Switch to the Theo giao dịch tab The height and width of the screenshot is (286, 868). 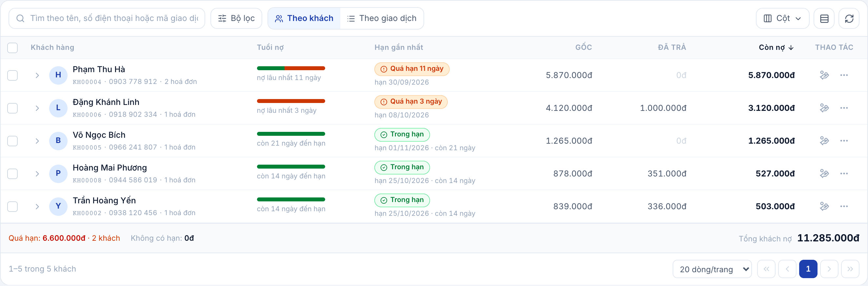(382, 18)
